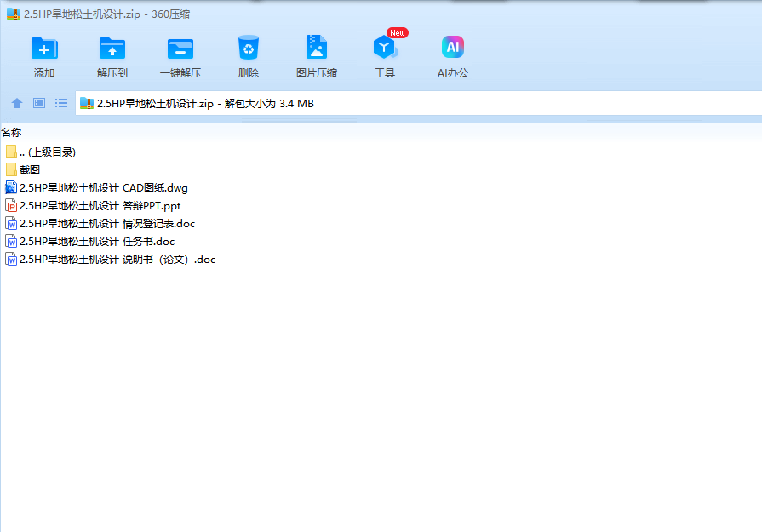Image resolution: width=762 pixels, height=532 pixels.
Task: Click the 名称 column header
Action: (11, 132)
